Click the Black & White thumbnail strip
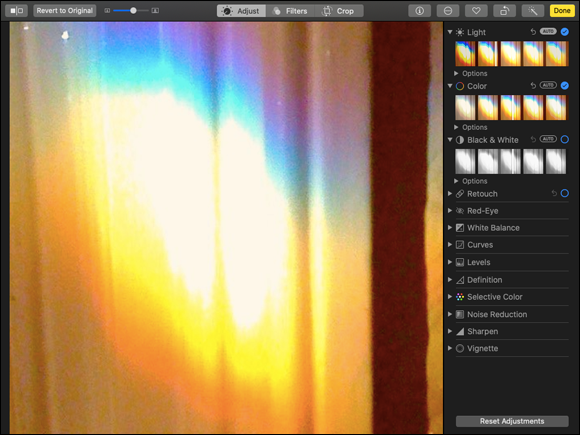 pyautogui.click(x=511, y=161)
